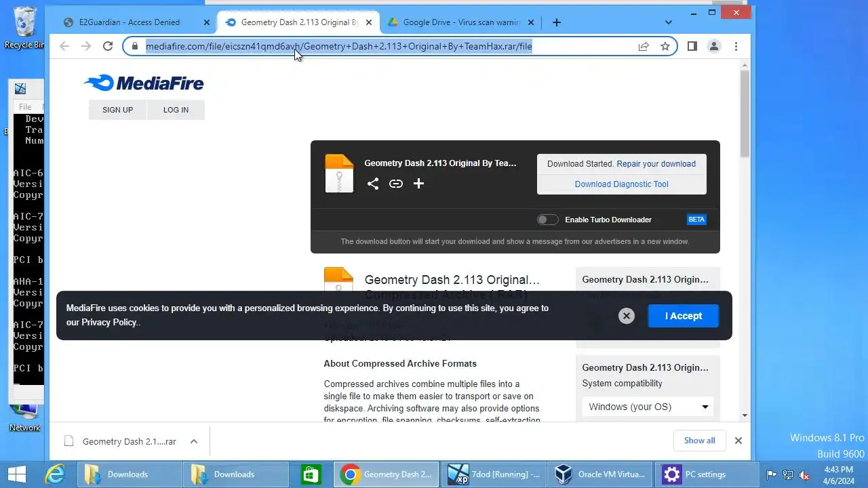Screen dimensions: 868x488
Task: Close the Google Drive Virus scan tab
Action: click(x=532, y=22)
